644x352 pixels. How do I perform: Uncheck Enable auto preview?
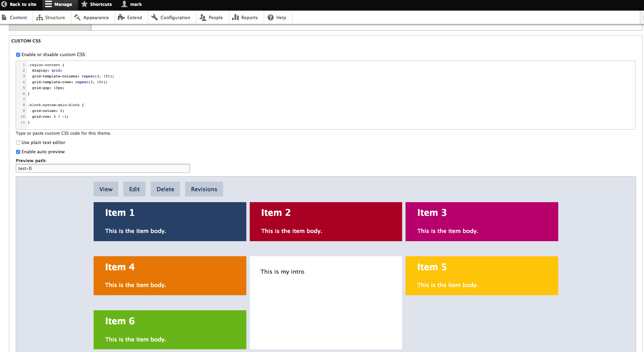pyautogui.click(x=18, y=152)
